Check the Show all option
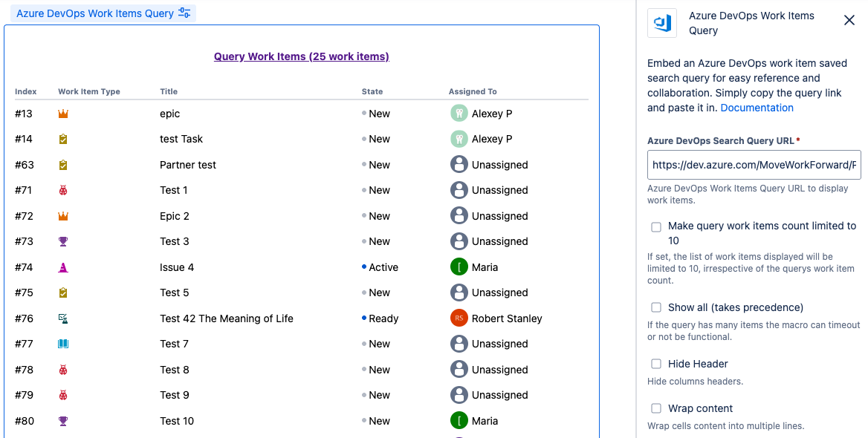 coord(656,307)
